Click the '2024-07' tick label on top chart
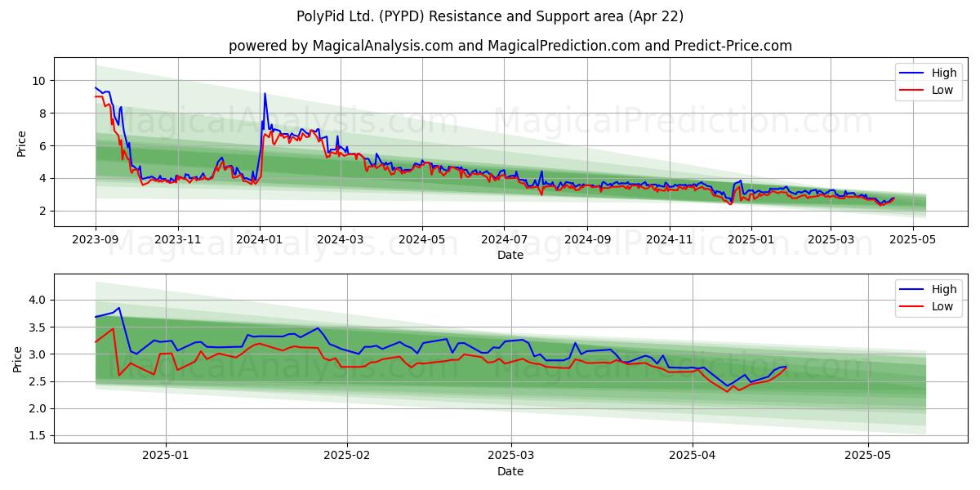 click(x=504, y=239)
